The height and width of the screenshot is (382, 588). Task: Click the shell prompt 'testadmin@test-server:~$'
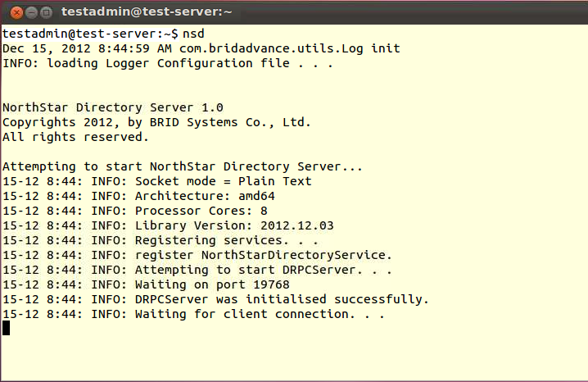click(90, 34)
